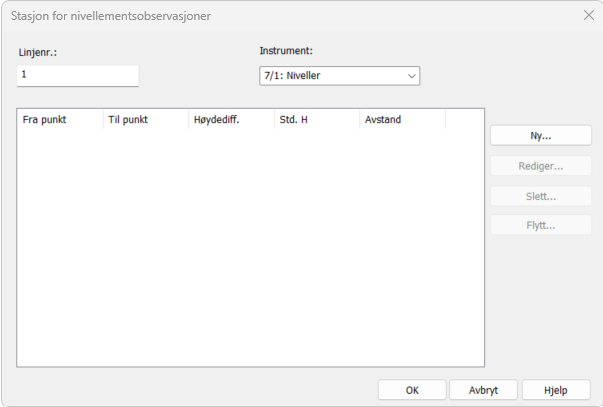603x407 pixels.
Task: Click inside the empty observations list
Action: point(250,250)
